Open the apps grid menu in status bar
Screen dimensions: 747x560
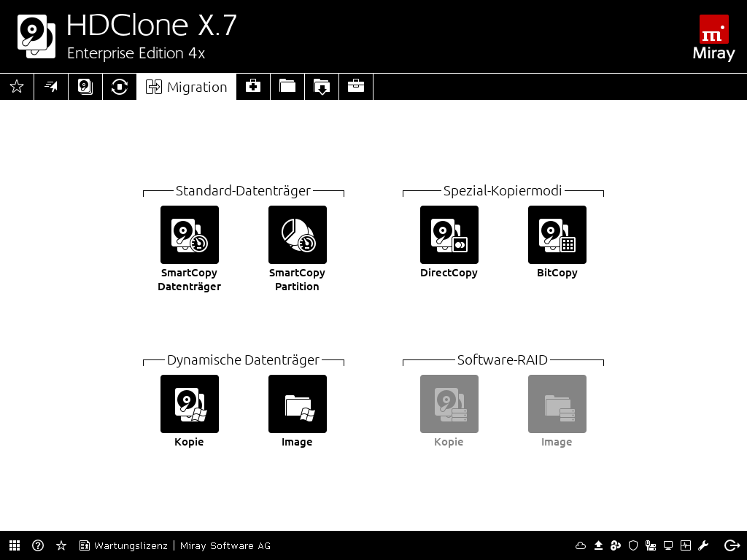pyautogui.click(x=15, y=545)
